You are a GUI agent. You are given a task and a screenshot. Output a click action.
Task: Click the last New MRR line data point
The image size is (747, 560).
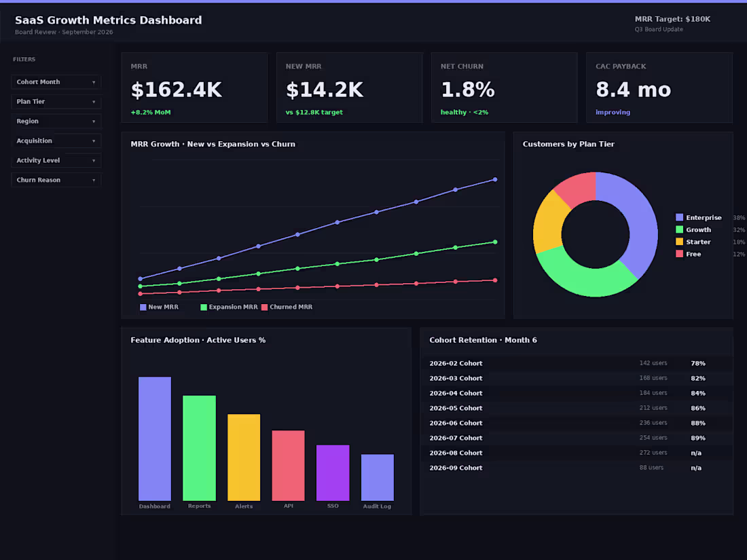[495, 179]
